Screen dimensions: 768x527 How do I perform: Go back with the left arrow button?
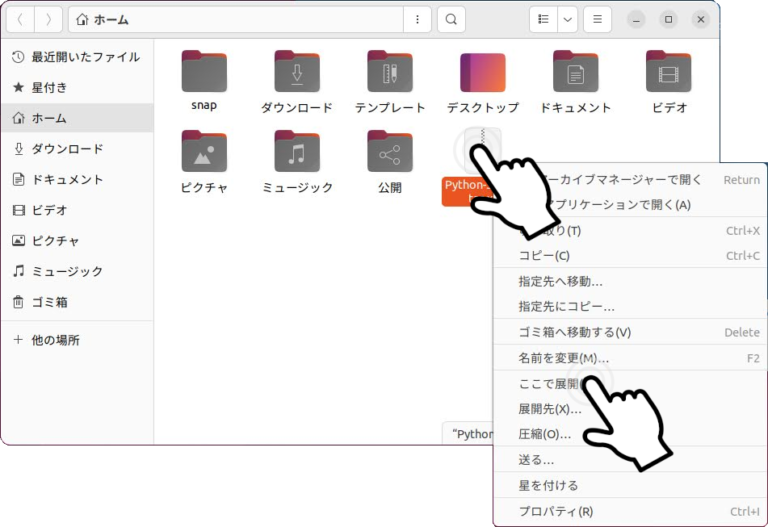click(21, 19)
